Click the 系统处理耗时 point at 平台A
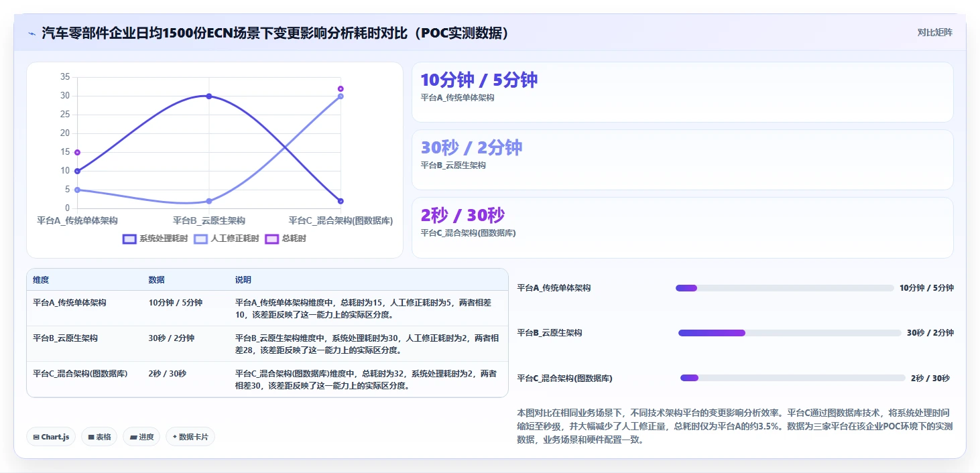This screenshot has height=473, width=980. [x=77, y=172]
